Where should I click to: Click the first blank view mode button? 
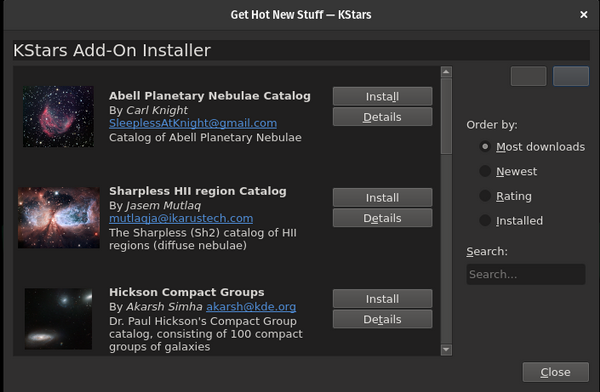(x=528, y=76)
